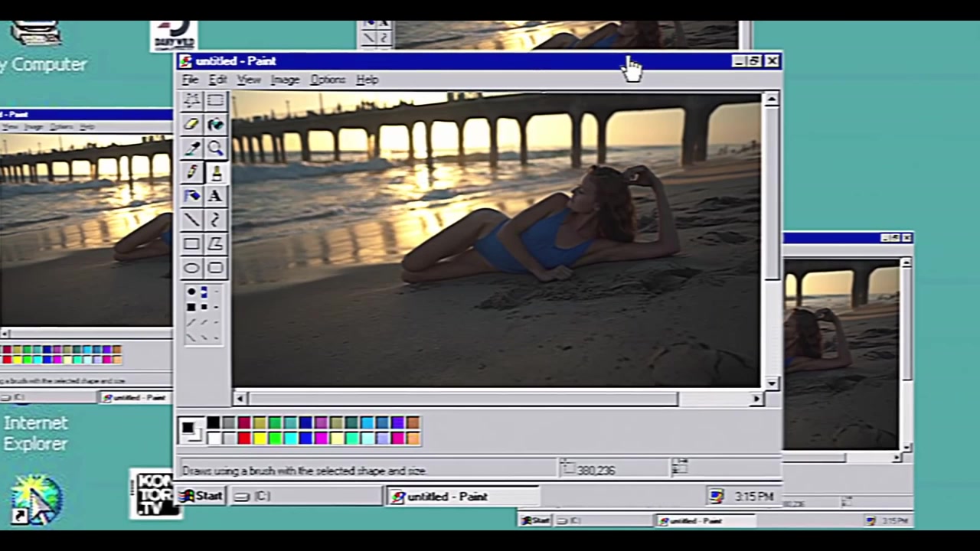Click the 3:15 PM taskbar clock

coord(753,497)
